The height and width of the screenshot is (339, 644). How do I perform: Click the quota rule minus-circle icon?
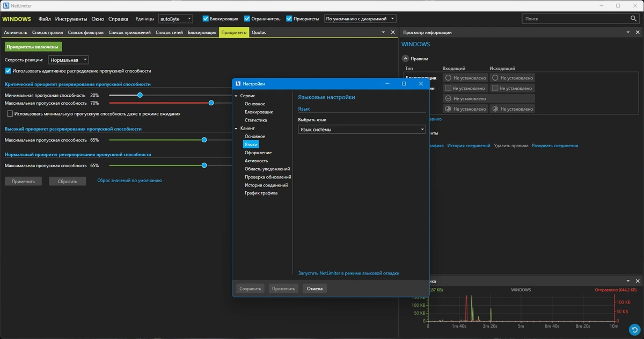click(448, 99)
